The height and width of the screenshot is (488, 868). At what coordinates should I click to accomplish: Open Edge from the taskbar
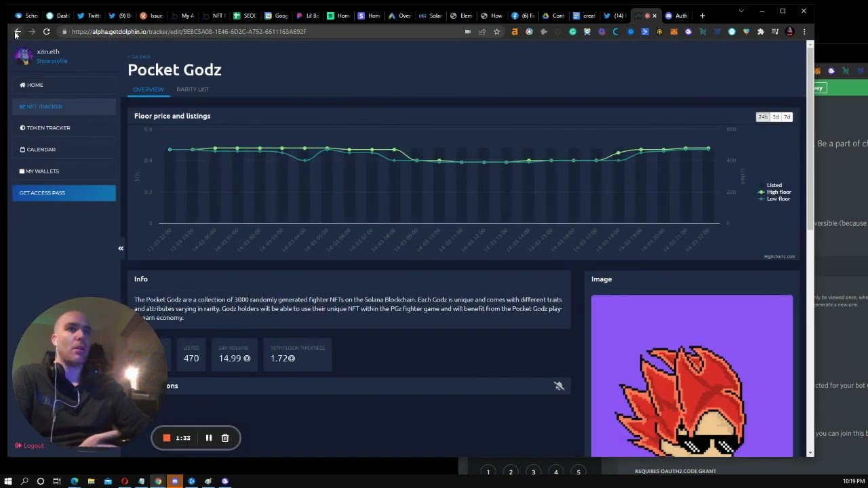click(75, 481)
